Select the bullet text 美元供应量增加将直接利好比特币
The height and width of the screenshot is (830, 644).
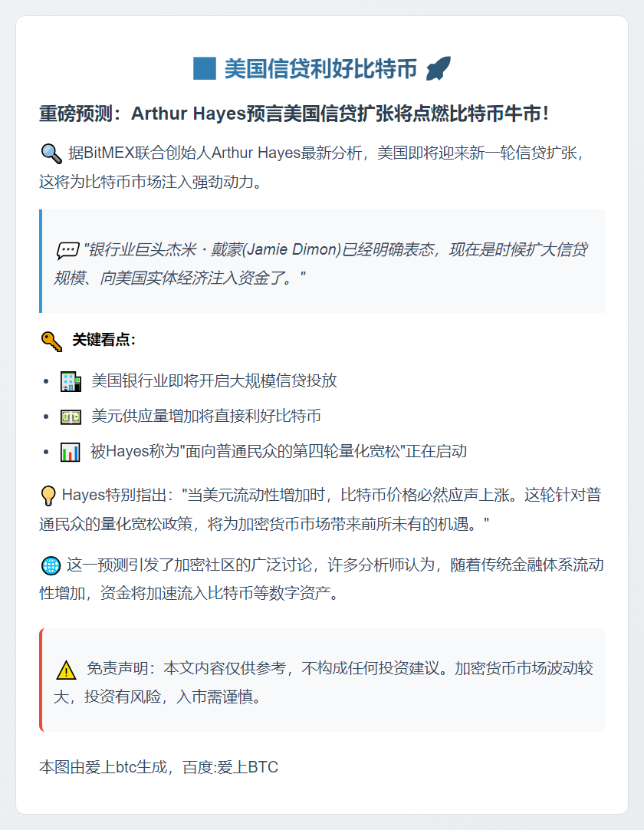coord(206,417)
